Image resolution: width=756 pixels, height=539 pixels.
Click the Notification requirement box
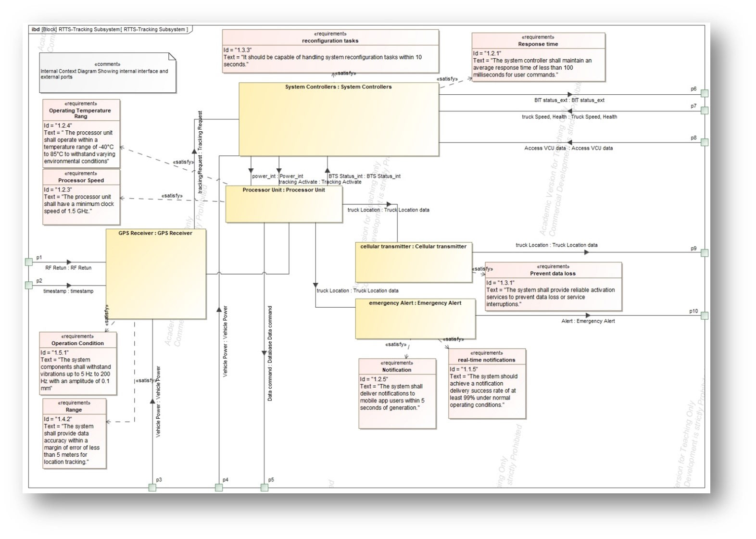coord(397,393)
